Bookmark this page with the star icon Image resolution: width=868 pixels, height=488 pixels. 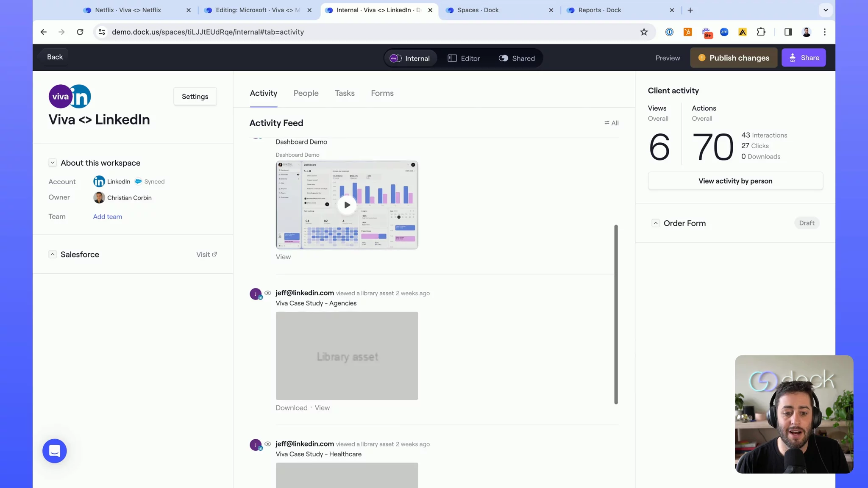(644, 32)
